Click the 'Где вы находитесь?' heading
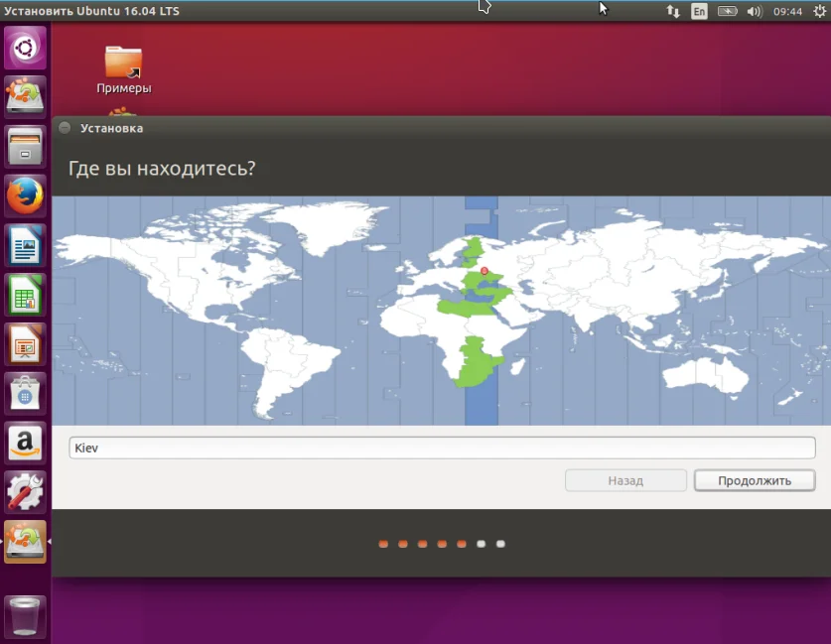831x644 pixels. click(162, 169)
